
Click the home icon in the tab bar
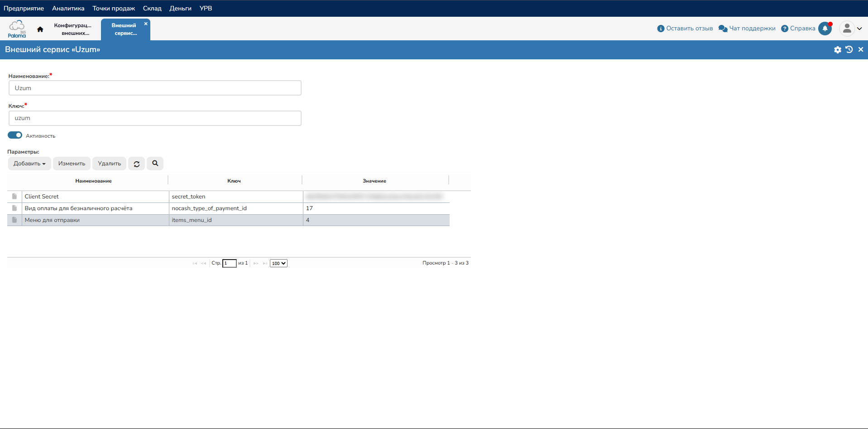[x=40, y=29]
